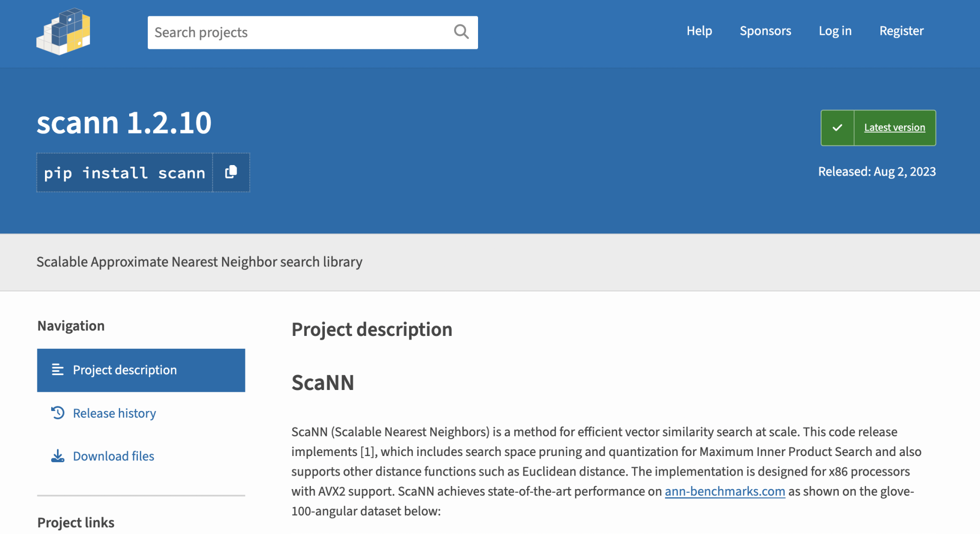Open the Help page
This screenshot has width=980, height=534.
click(x=699, y=31)
